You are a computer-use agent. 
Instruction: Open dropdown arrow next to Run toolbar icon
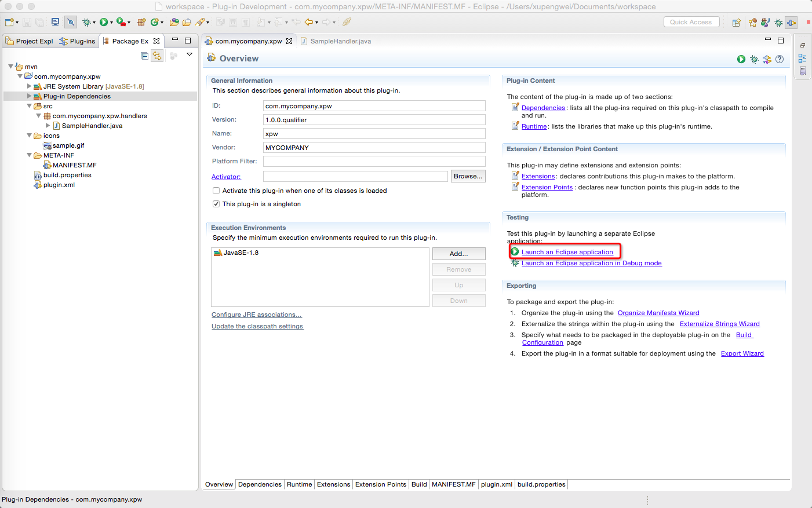point(111,23)
